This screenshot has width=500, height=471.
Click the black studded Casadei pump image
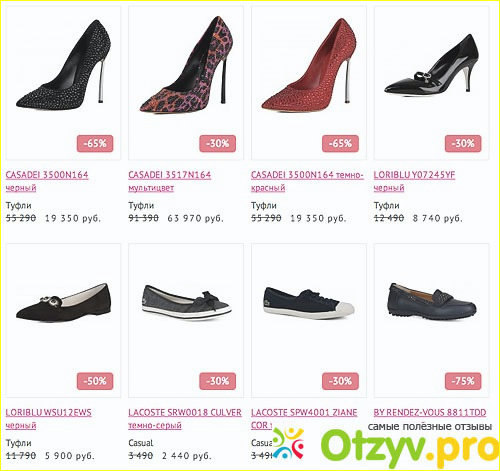point(63,64)
